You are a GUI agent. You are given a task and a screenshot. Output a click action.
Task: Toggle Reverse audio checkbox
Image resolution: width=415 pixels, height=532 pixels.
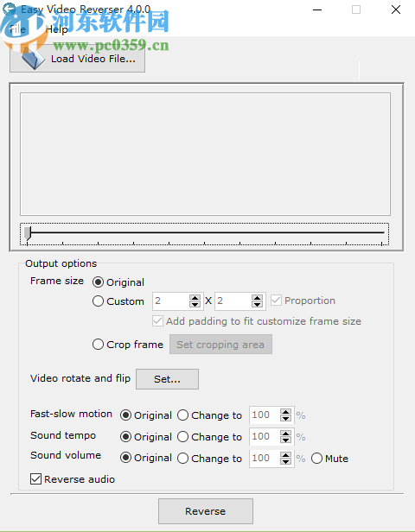tap(73, 479)
